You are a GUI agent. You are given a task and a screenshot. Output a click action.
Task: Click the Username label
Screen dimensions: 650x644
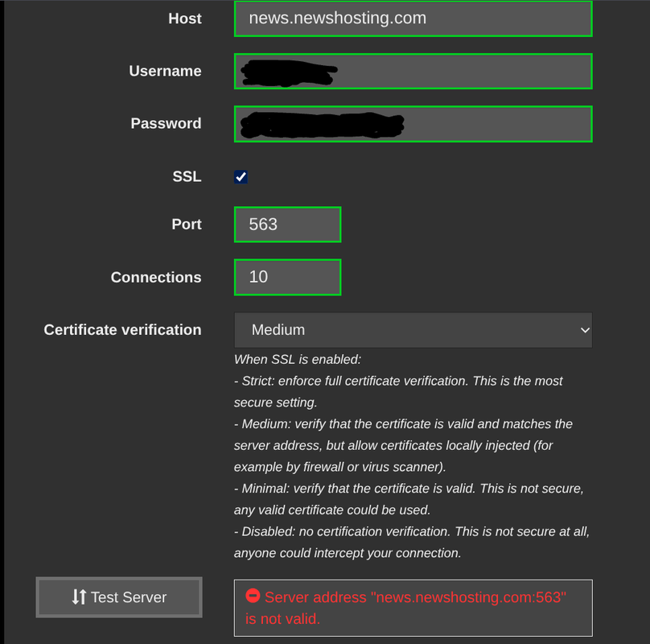[x=165, y=71]
